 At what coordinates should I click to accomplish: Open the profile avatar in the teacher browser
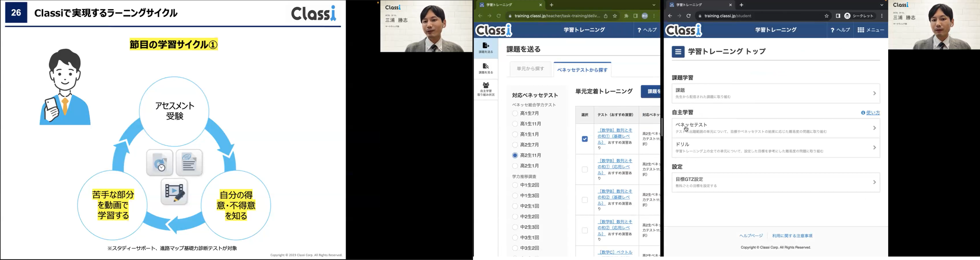645,16
